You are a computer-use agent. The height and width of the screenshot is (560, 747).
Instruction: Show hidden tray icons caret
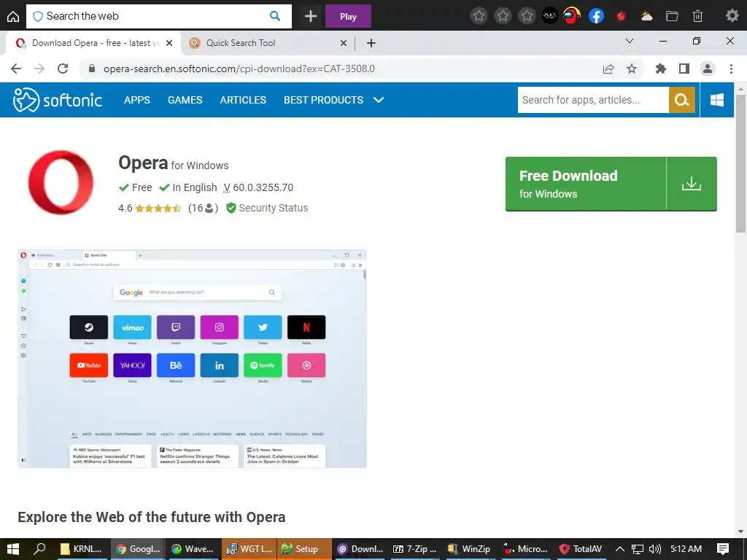coord(620,549)
